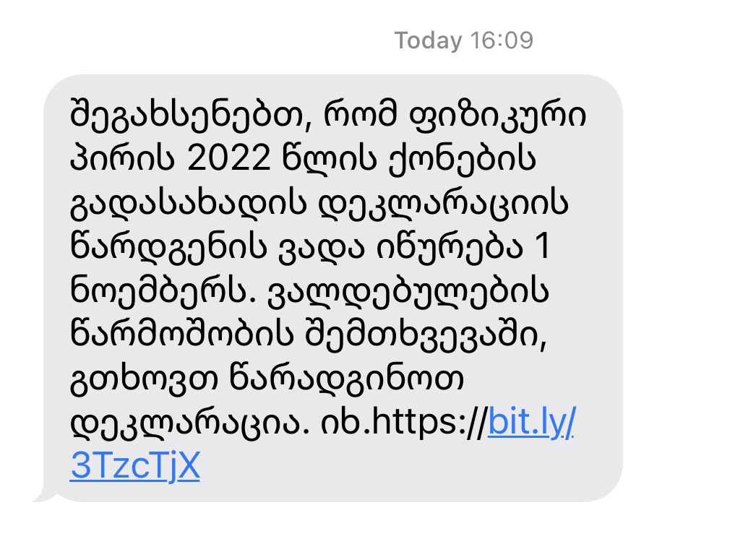Open the bit.ly/ link in the message
Screen dimensions: 756x552
[531, 423]
